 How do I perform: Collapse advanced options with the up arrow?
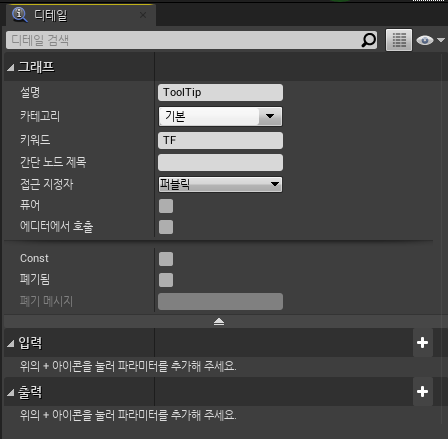(219, 321)
